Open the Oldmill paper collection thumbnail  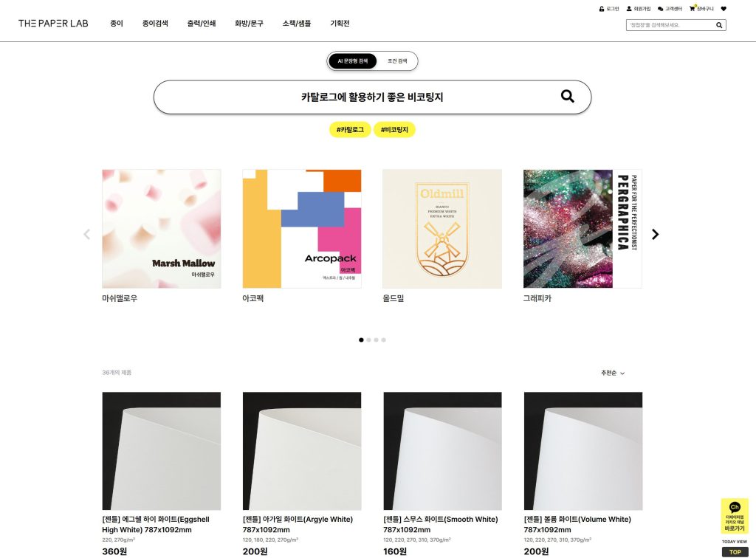click(442, 229)
